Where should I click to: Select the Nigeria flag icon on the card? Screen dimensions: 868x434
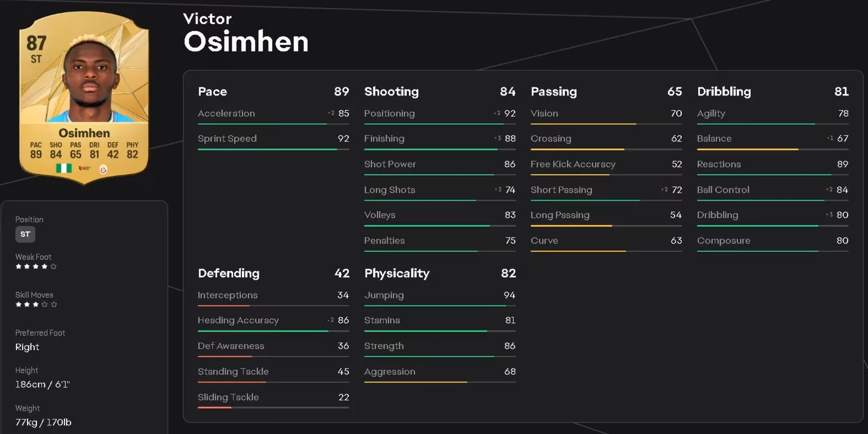(64, 168)
